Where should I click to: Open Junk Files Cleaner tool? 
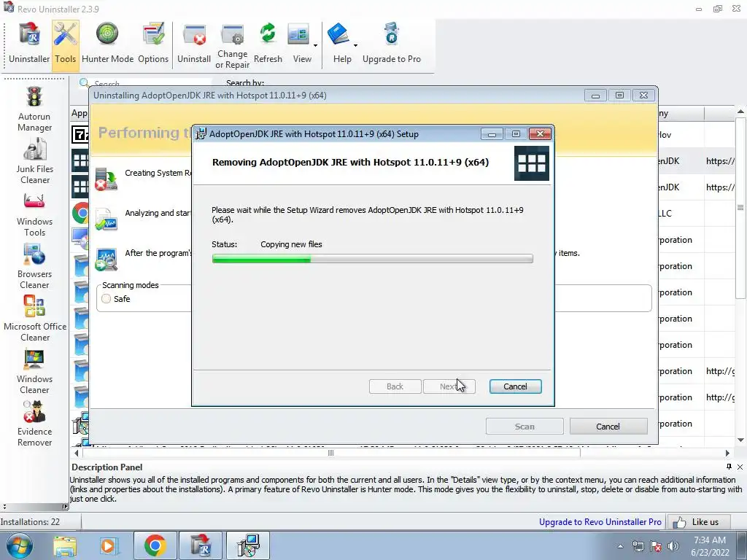tap(34, 161)
